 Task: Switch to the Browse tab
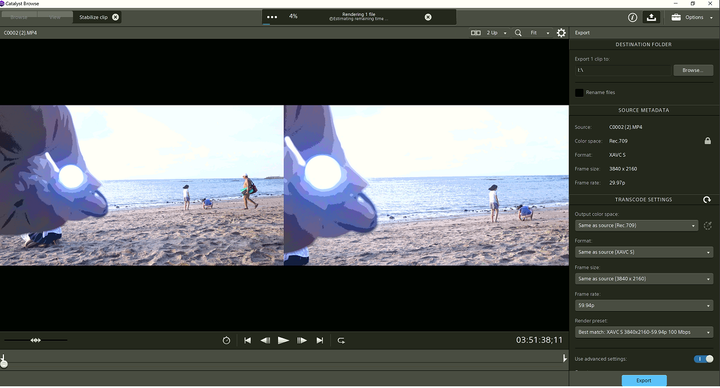[x=18, y=17]
